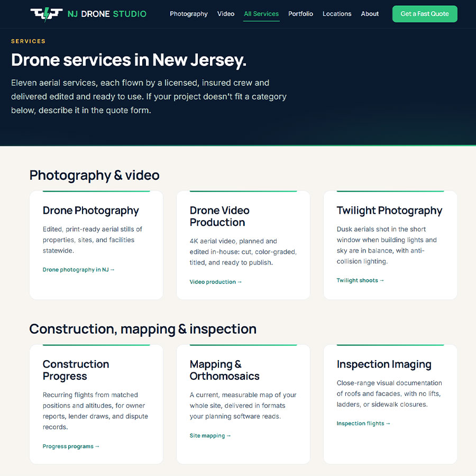
Task: Click the Mapping & Orthomosaics card title
Action: click(224, 370)
